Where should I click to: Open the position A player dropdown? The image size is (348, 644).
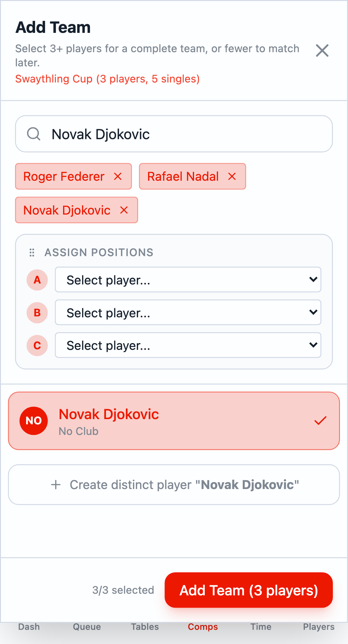[188, 280]
